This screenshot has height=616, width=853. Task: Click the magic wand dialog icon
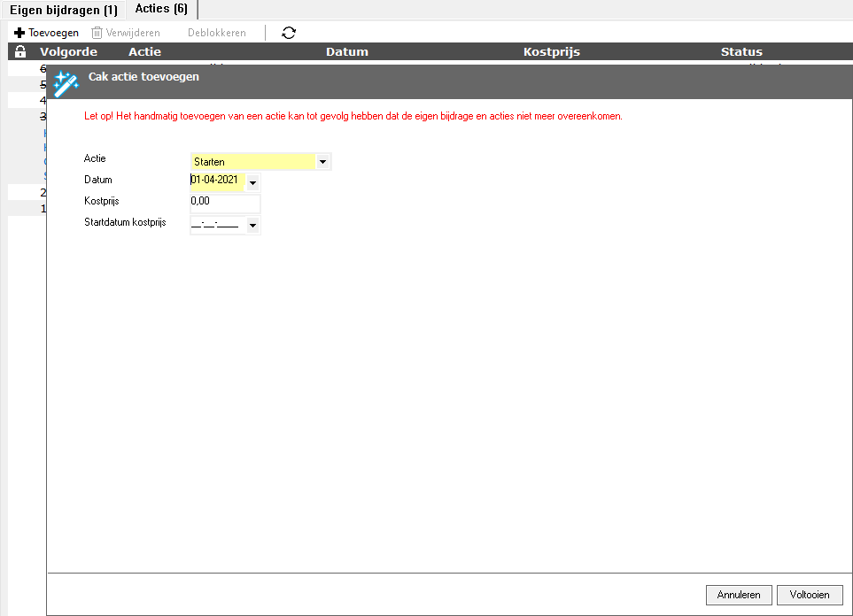66,83
